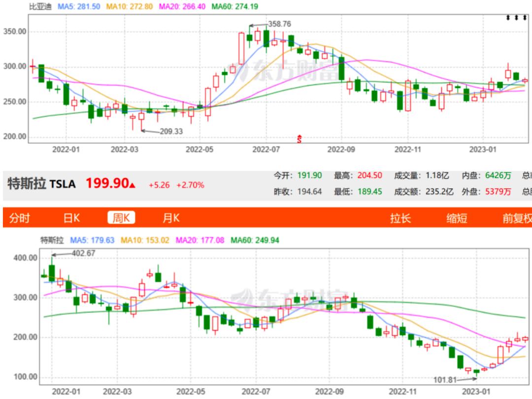The width and height of the screenshot is (532, 399).
Task: Click the 209.33 low-price arrow annotation
Action: click(162, 131)
